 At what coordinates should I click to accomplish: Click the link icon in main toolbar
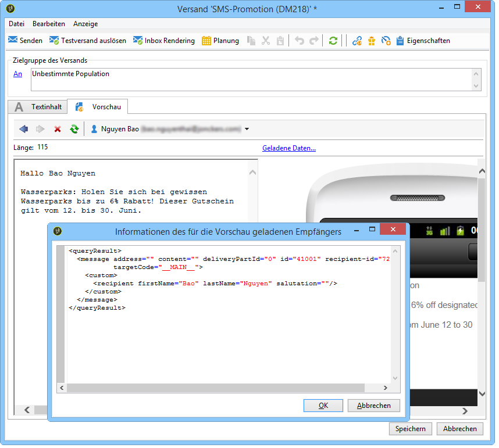click(358, 41)
